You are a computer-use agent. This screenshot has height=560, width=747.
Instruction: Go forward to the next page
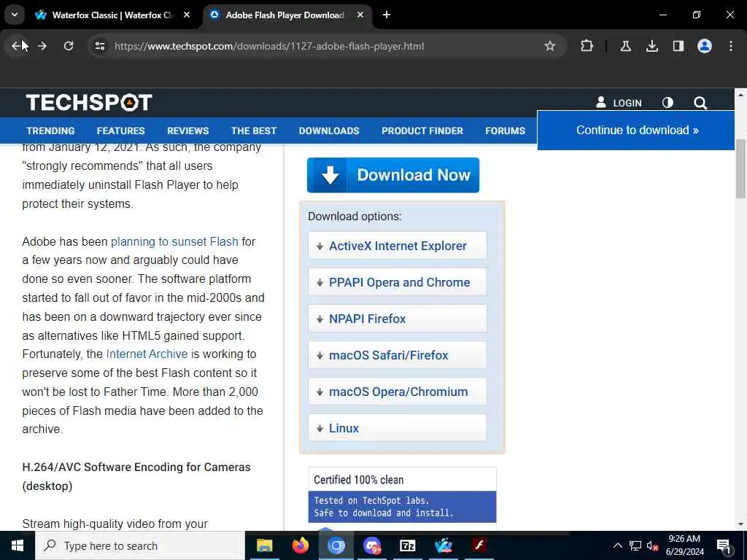click(x=42, y=46)
